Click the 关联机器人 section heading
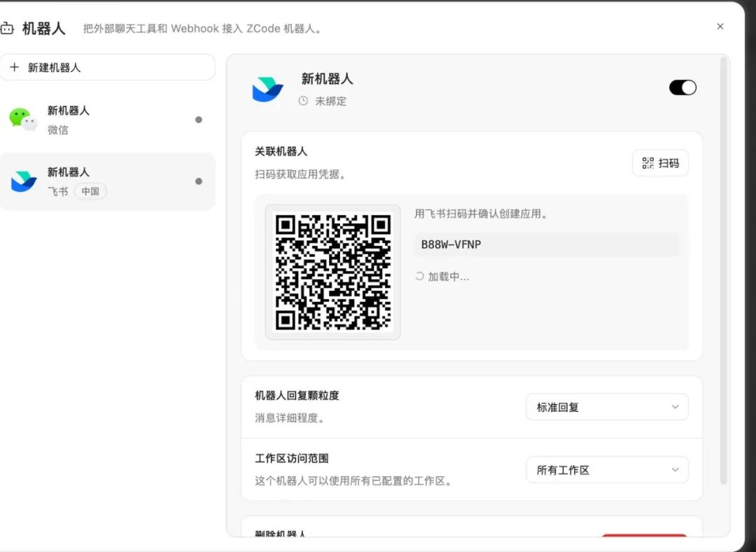Image resolution: width=756 pixels, height=552 pixels. 281,151
